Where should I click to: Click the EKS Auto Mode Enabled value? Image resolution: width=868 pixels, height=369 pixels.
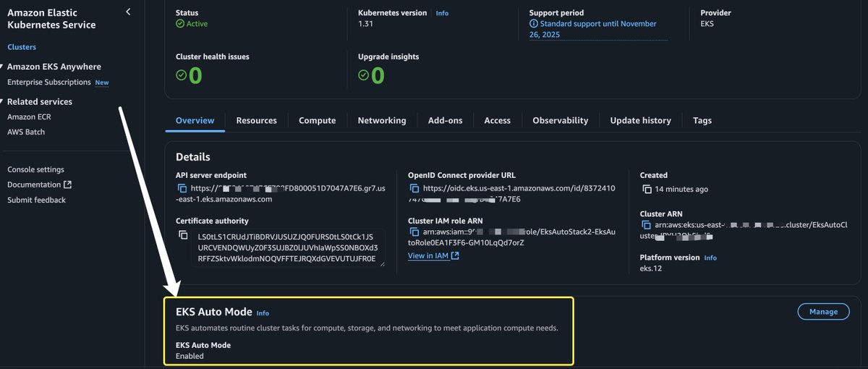point(190,356)
